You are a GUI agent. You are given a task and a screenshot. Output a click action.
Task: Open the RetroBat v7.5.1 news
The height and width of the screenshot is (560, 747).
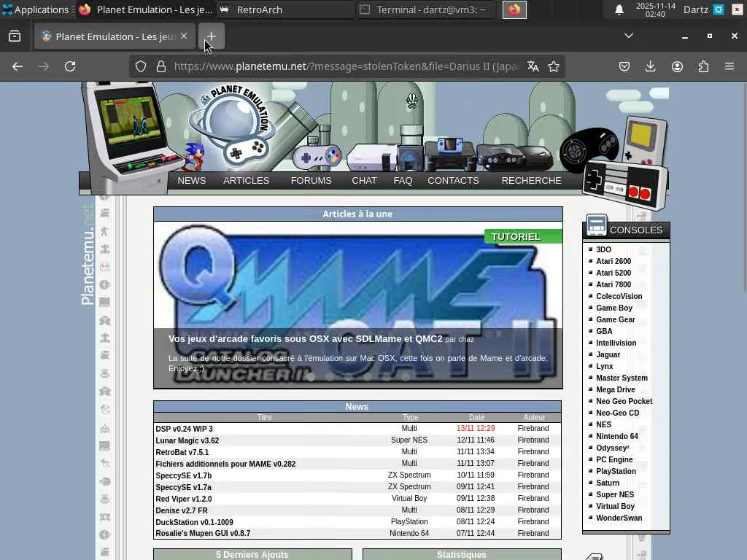coord(182,452)
